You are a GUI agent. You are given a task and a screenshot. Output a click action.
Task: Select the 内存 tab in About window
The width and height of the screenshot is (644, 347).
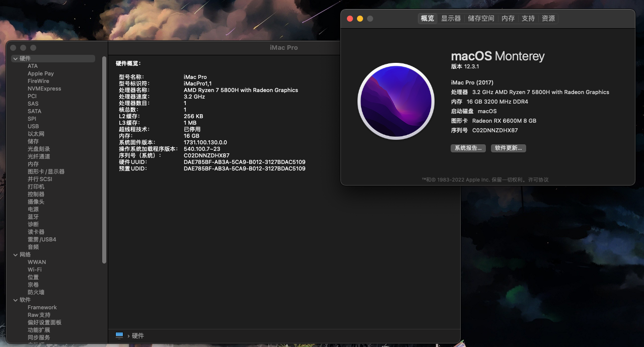pyautogui.click(x=508, y=19)
